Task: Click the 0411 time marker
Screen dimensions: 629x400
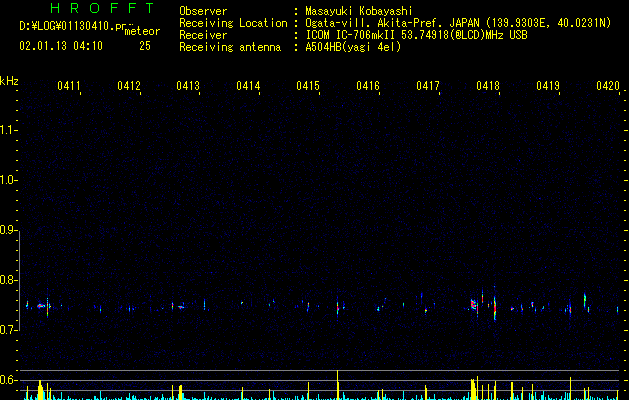Action: [x=69, y=86]
